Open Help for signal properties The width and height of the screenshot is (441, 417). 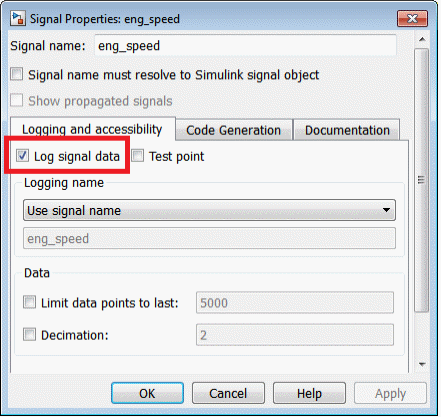click(309, 393)
